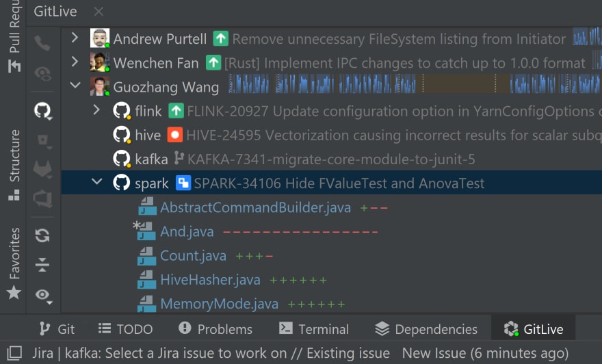Click Andrew Purtell's avatar

100,38
